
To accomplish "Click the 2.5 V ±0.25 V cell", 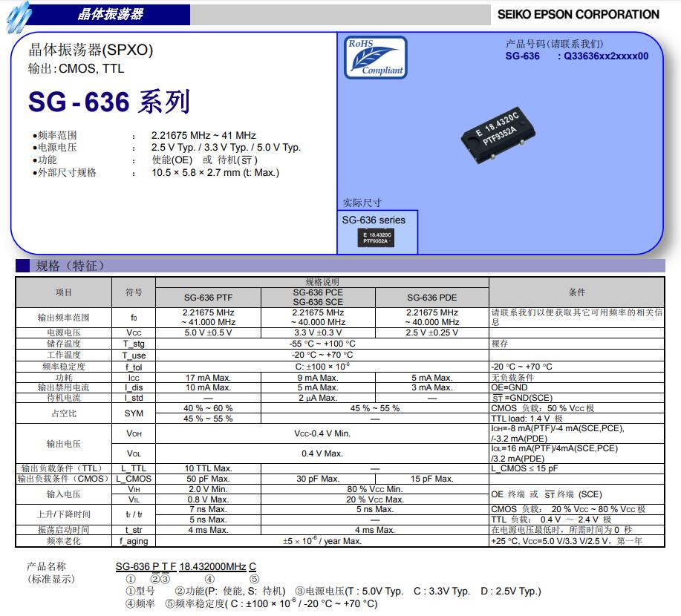I will click(432, 332).
